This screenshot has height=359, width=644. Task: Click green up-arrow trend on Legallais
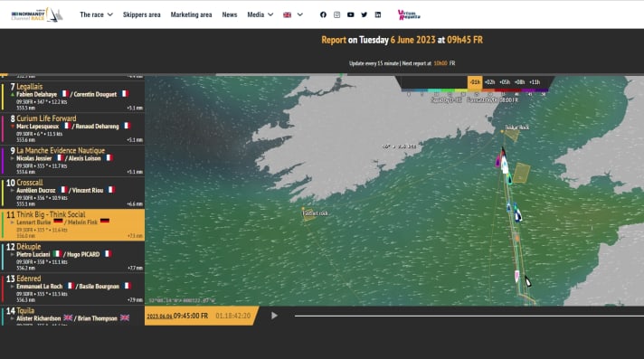click(x=13, y=94)
